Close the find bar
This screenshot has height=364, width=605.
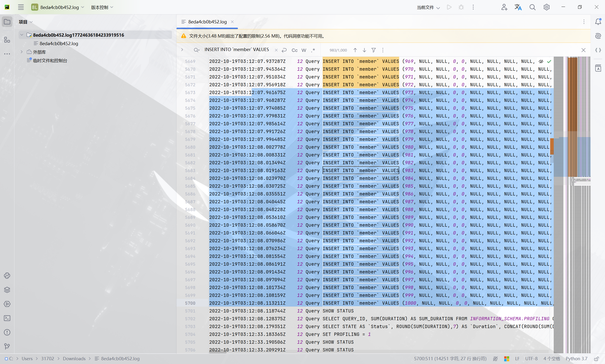click(x=583, y=50)
